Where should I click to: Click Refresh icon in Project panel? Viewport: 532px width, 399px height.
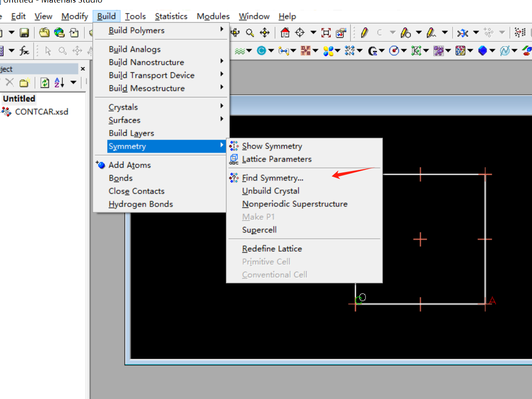(x=45, y=82)
